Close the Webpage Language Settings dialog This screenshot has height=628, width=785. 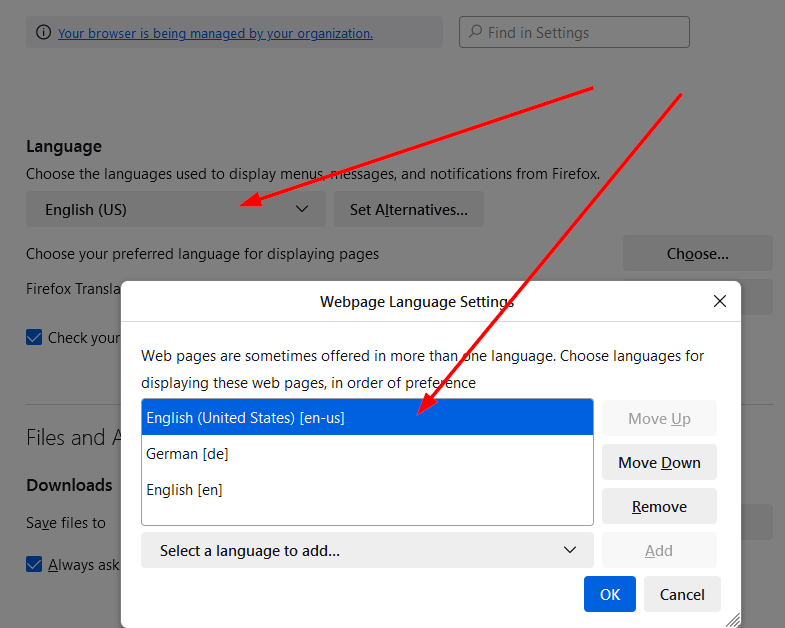tap(719, 301)
